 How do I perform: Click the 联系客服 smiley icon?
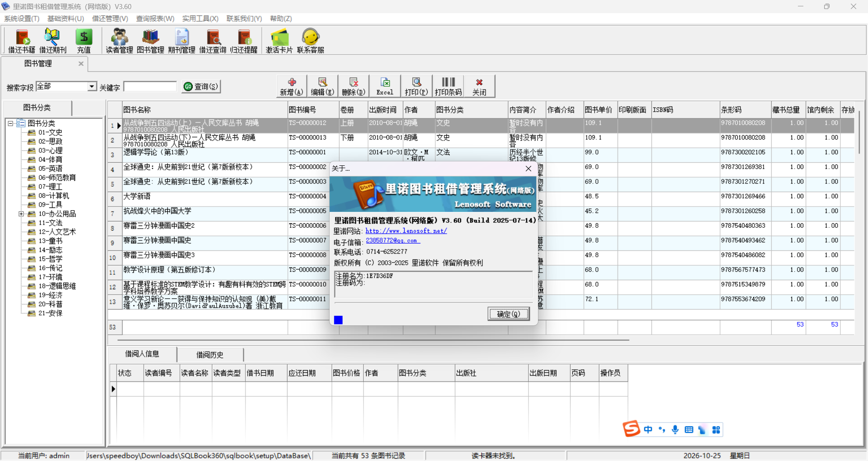(311, 41)
